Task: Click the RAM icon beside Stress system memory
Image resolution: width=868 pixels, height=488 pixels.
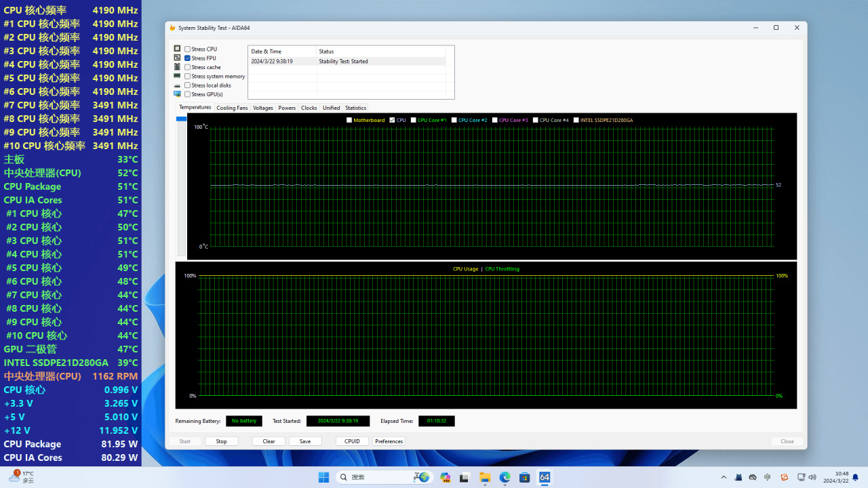Action: [x=178, y=76]
